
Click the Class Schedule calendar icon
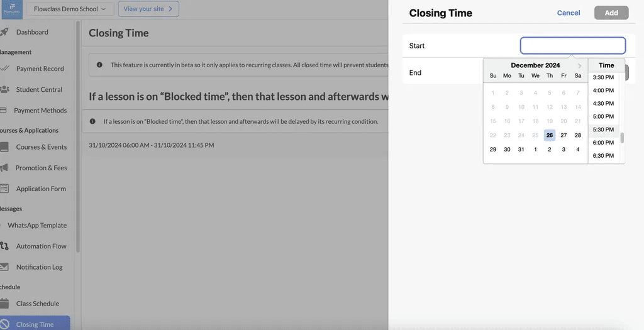[x=4, y=304]
